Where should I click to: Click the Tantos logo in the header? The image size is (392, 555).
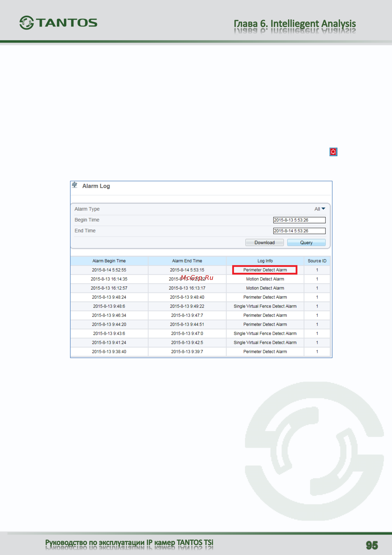pos(58,23)
